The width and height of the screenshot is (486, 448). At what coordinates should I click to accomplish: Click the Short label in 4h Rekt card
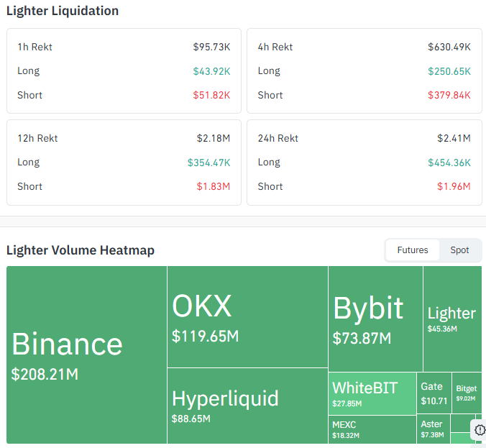[270, 95]
